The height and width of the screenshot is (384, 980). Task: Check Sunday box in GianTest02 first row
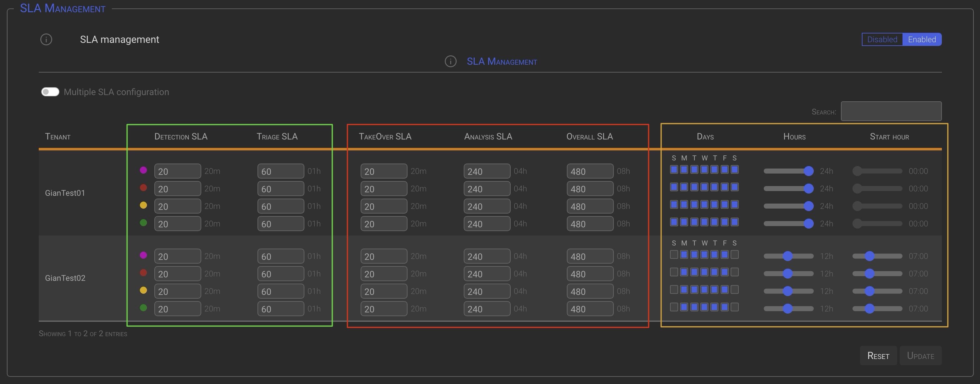click(x=674, y=255)
